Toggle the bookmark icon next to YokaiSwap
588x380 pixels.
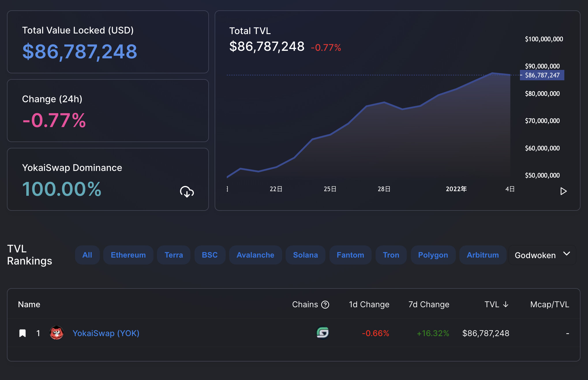tap(23, 333)
